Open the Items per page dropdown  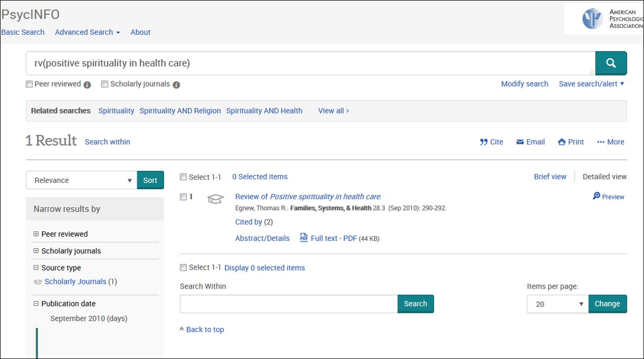click(x=558, y=304)
